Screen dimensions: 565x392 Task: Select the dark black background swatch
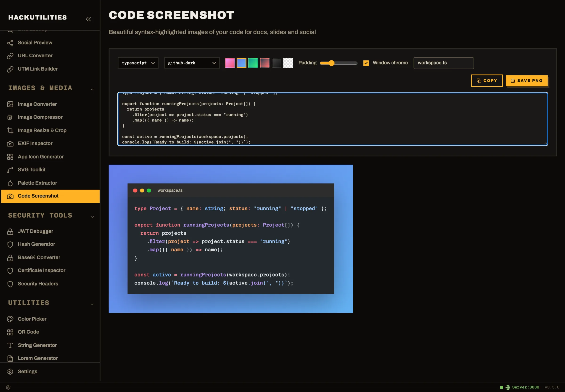point(276,63)
